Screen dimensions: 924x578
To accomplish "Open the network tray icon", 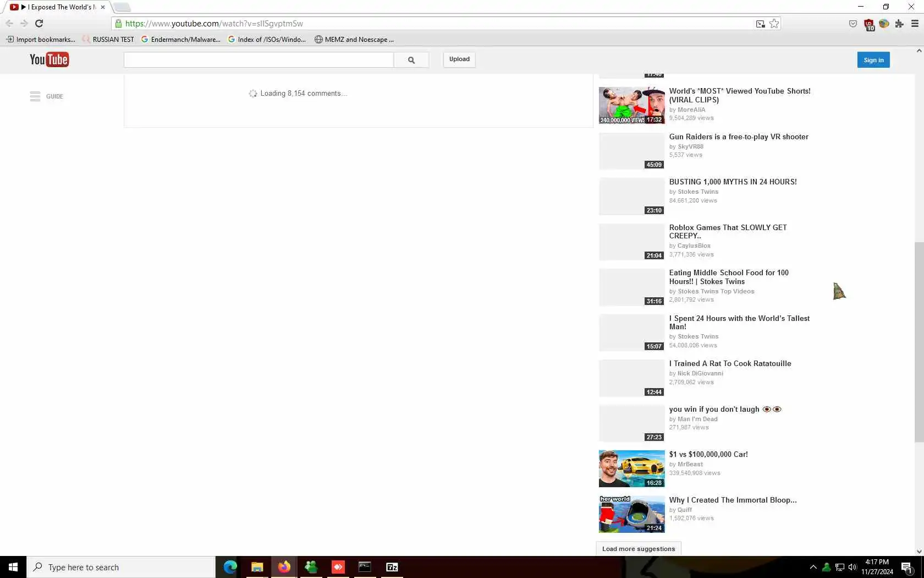I will point(839,567).
